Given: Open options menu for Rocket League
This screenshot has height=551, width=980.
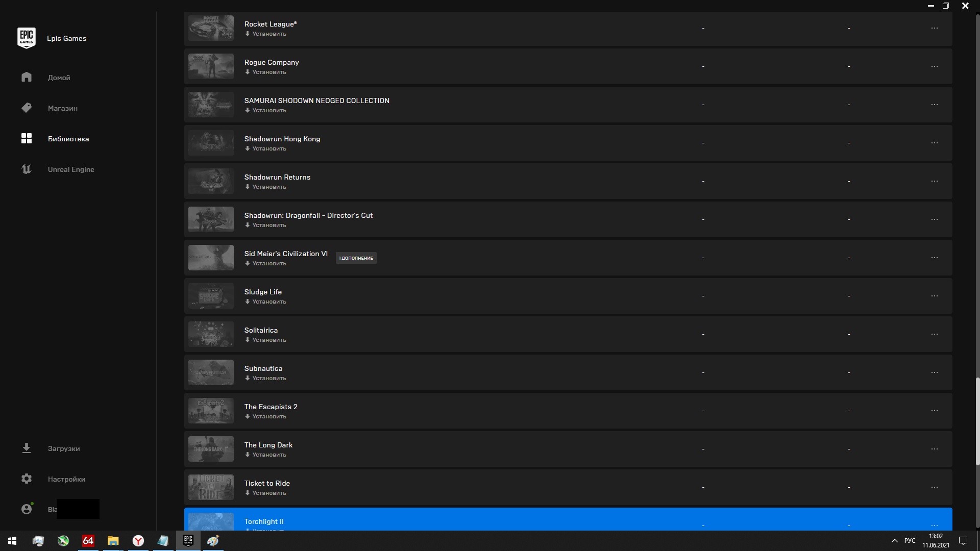Looking at the screenshot, I should pyautogui.click(x=934, y=28).
